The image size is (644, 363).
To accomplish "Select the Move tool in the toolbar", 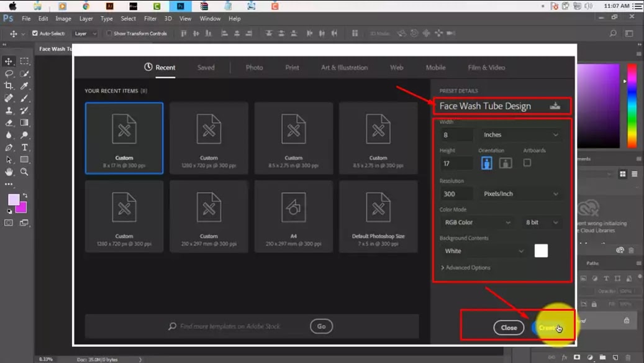I will (x=8, y=62).
